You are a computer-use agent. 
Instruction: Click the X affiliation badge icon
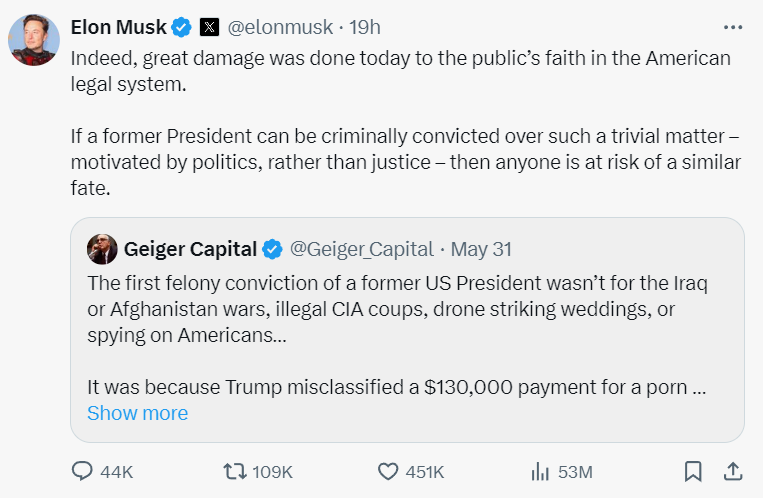(209, 27)
